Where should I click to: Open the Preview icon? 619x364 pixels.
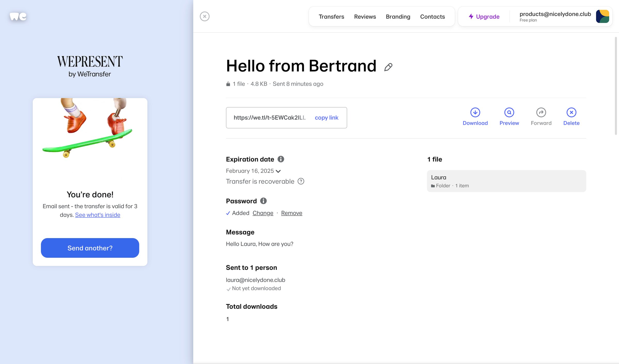pyautogui.click(x=509, y=112)
